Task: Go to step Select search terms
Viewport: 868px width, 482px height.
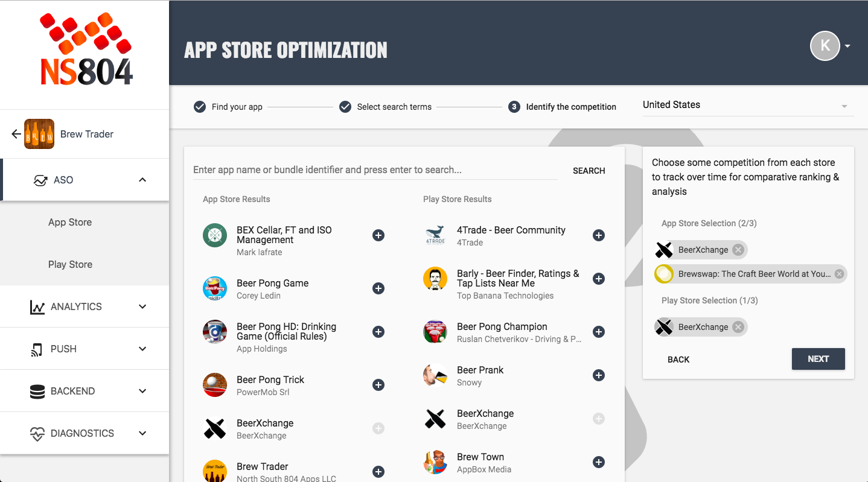Action: point(385,107)
